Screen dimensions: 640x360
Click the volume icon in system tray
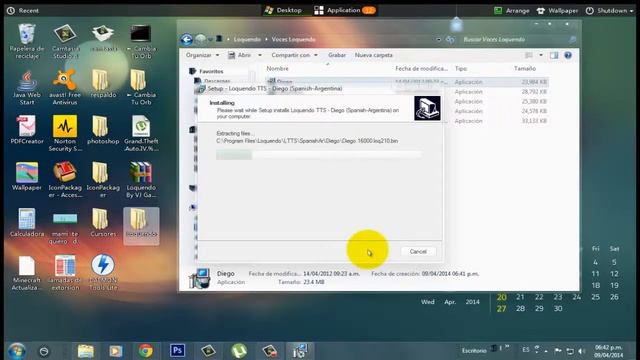(582, 351)
